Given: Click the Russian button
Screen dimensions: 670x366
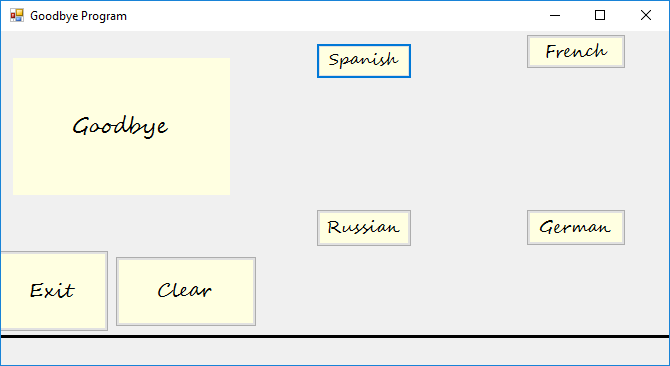Looking at the screenshot, I should [x=364, y=228].
